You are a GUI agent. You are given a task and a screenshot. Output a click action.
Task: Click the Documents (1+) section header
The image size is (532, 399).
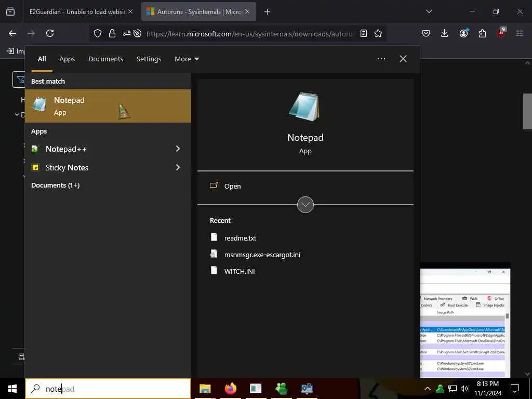[55, 185]
